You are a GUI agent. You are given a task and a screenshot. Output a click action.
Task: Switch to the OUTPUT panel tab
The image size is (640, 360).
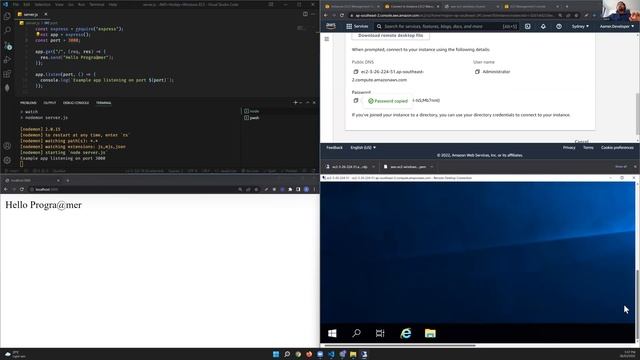tap(50, 103)
